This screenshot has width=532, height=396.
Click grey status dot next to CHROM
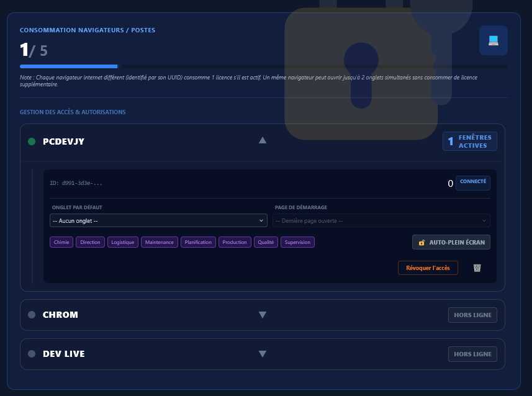pos(32,315)
